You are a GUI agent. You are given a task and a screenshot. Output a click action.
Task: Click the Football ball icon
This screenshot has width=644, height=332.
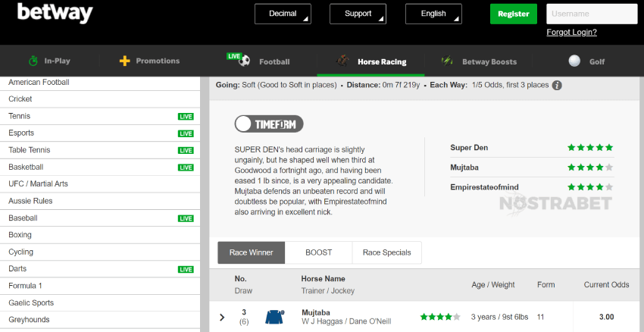coord(245,61)
